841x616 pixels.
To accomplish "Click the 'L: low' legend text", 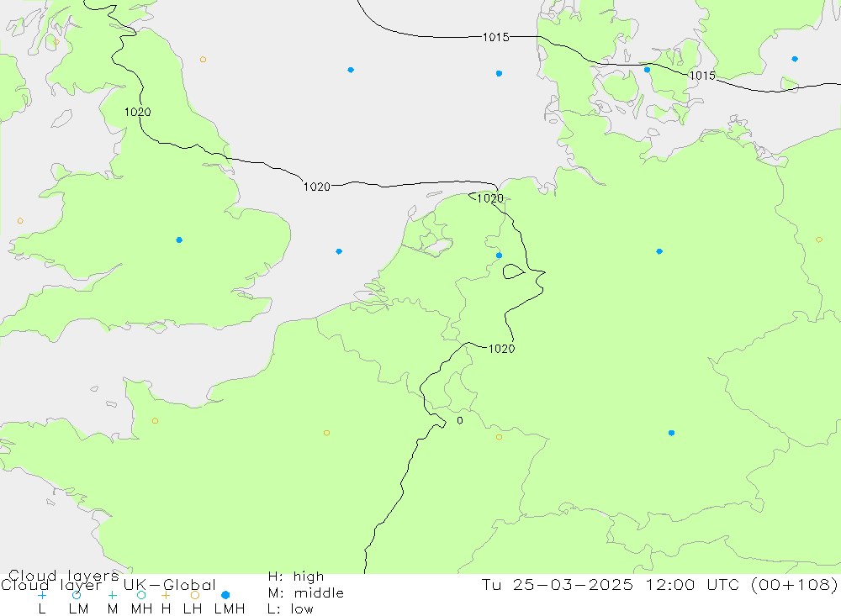I will (x=290, y=609).
